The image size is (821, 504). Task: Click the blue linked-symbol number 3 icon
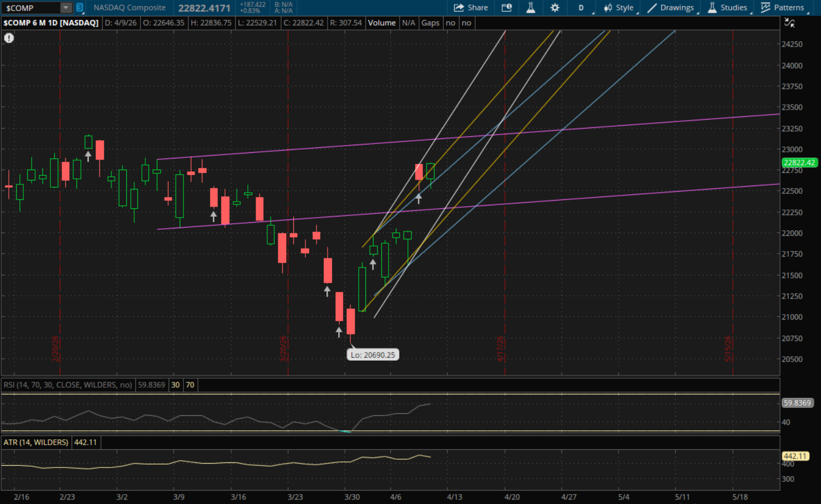[x=80, y=8]
